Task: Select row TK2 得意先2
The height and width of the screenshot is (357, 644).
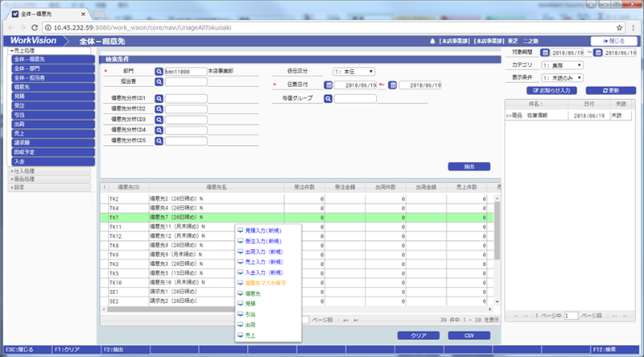Action: pyautogui.click(x=296, y=199)
